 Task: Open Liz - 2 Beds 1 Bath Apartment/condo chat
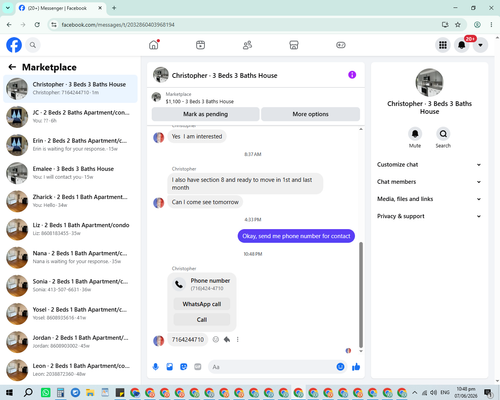[x=70, y=229]
